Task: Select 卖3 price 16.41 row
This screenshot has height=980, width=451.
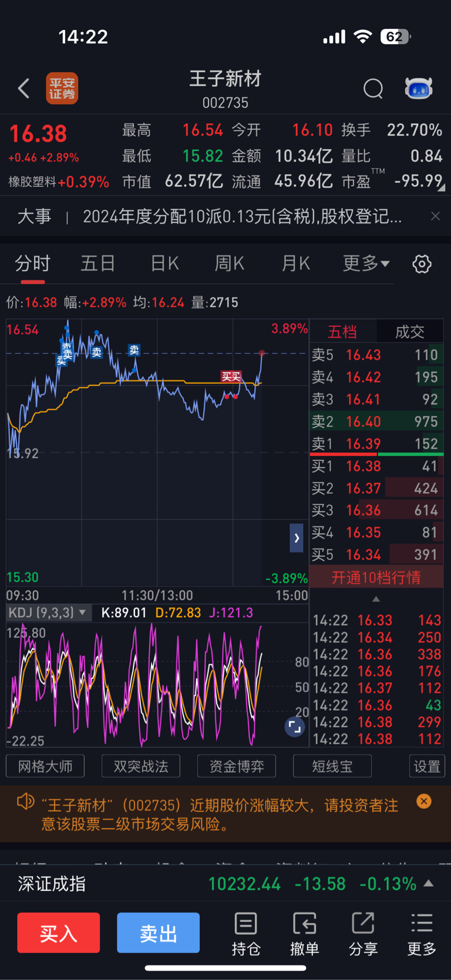Action: point(376,400)
